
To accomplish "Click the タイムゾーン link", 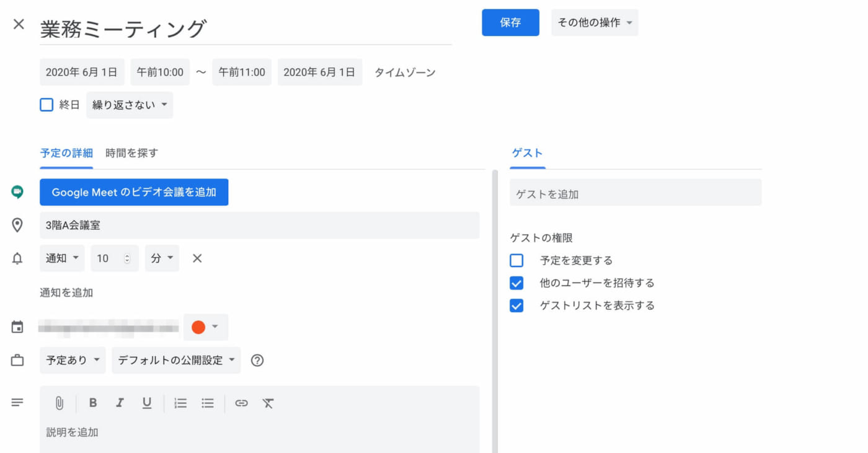I will coord(405,73).
